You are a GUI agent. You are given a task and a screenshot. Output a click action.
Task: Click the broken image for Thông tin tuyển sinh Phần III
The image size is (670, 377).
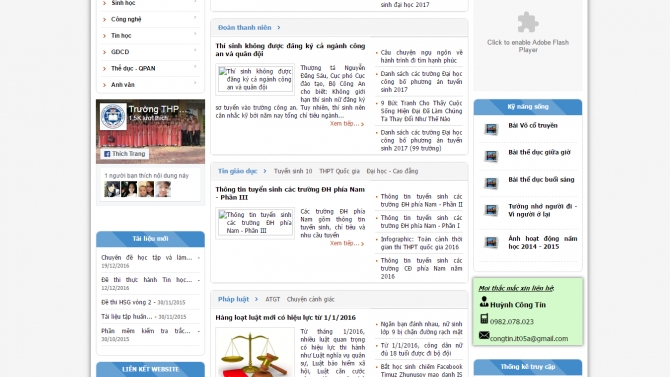[255, 223]
